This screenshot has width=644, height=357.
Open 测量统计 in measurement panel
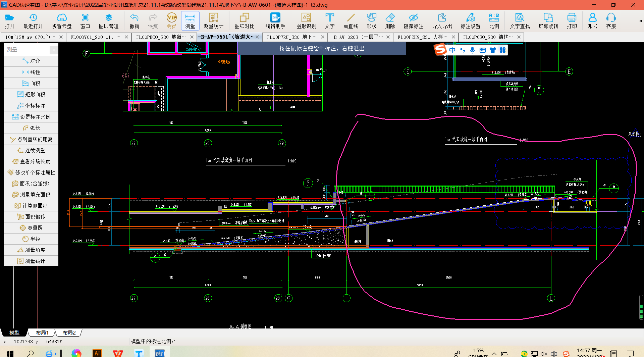click(x=31, y=261)
